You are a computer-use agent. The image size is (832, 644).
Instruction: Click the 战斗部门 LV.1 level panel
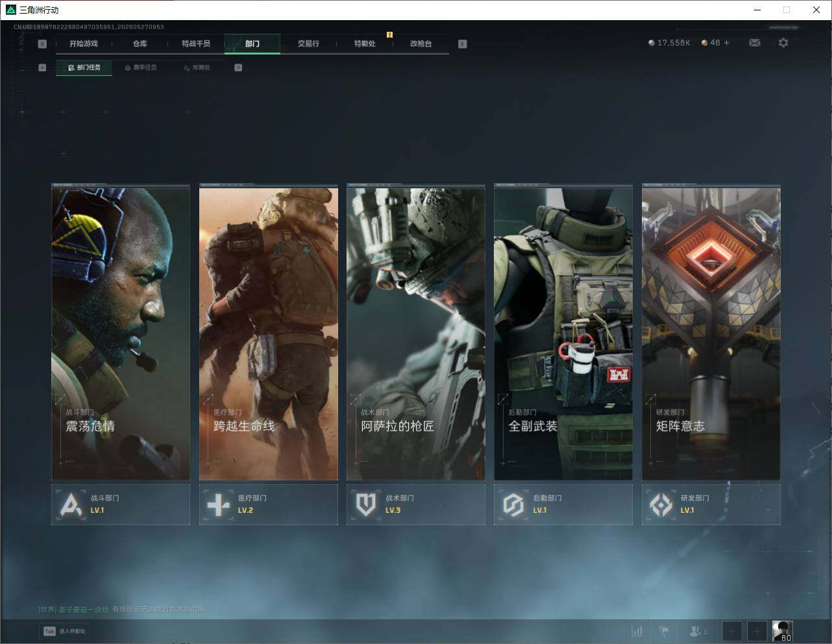(121, 504)
